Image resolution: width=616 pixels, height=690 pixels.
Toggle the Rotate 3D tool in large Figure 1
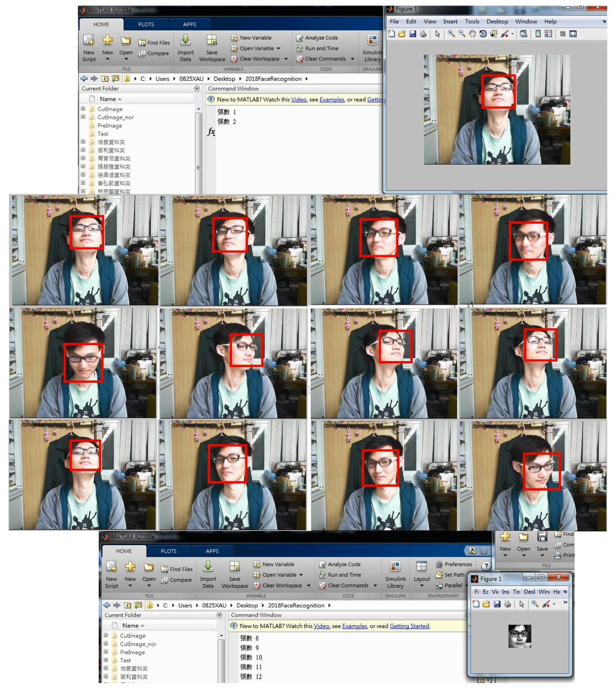click(483, 34)
